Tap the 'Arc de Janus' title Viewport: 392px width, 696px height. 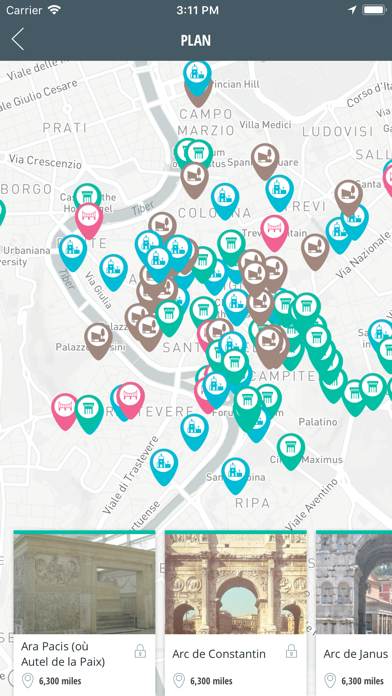click(356, 654)
